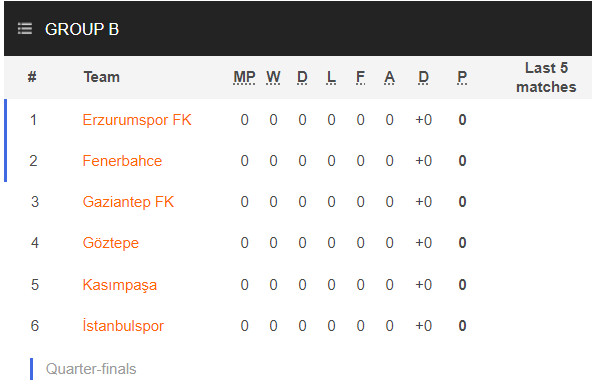Click the F goals-for column header
This screenshot has width=592, height=392.
(x=360, y=77)
